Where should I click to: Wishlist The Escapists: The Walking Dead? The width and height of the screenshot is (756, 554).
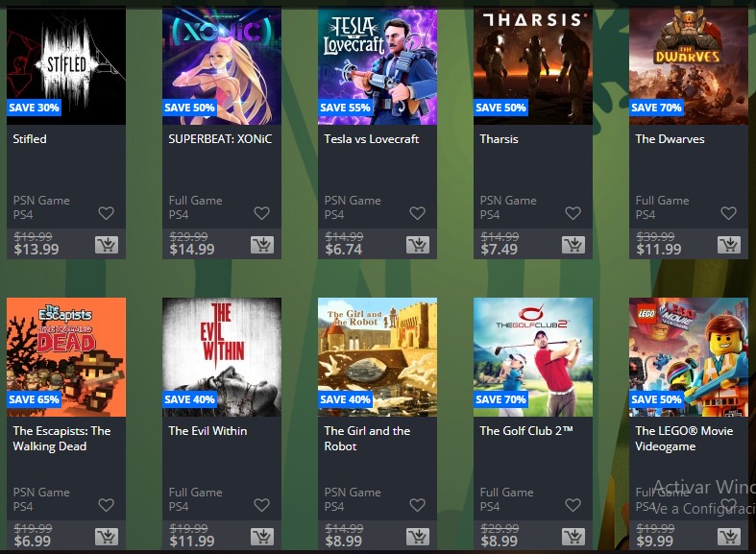coord(106,505)
